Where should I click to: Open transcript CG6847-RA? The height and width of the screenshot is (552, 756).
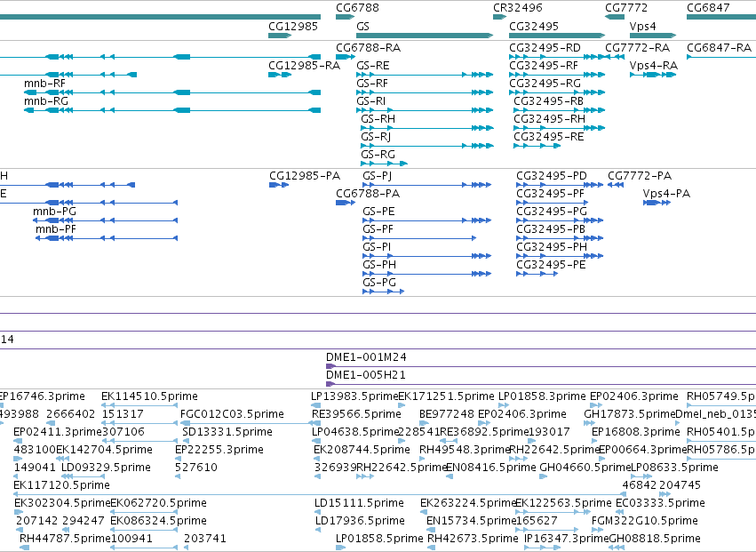pos(721,57)
